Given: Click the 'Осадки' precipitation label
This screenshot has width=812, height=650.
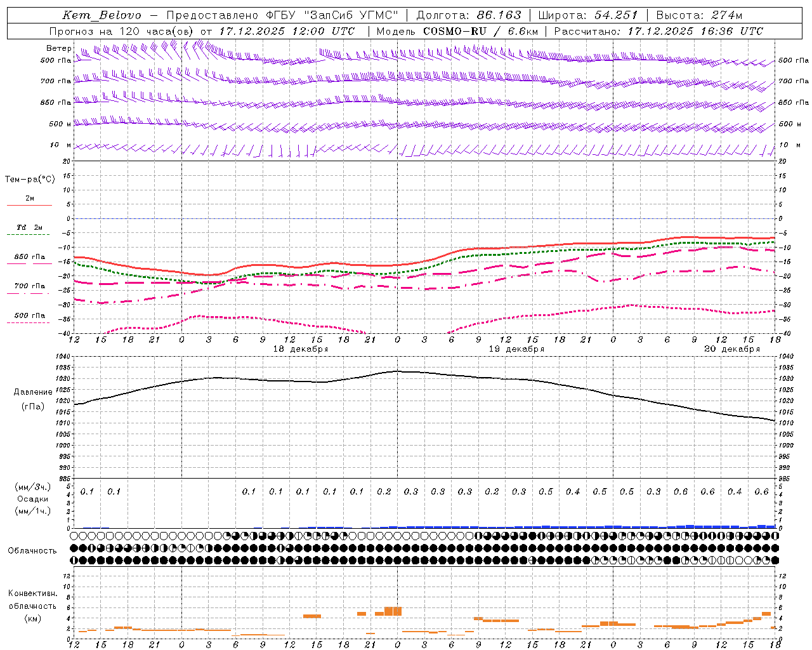Looking at the screenshot, I should pyautogui.click(x=33, y=499).
